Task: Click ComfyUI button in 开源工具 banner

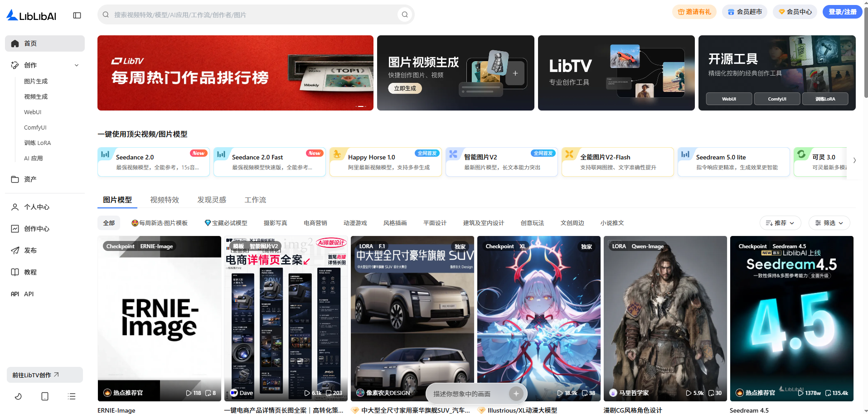Action: [777, 99]
